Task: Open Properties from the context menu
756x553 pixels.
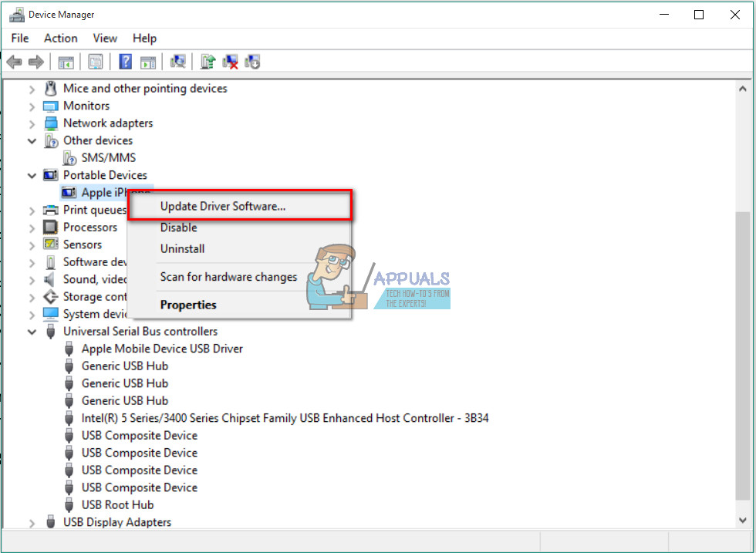Action: coord(240,305)
